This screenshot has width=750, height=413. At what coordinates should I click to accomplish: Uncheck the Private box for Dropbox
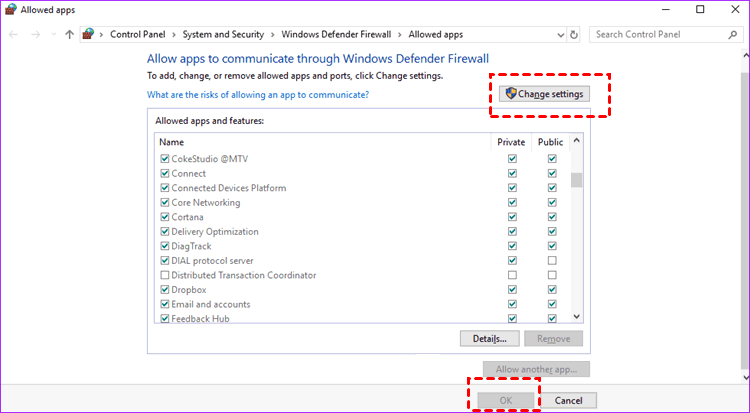512,290
